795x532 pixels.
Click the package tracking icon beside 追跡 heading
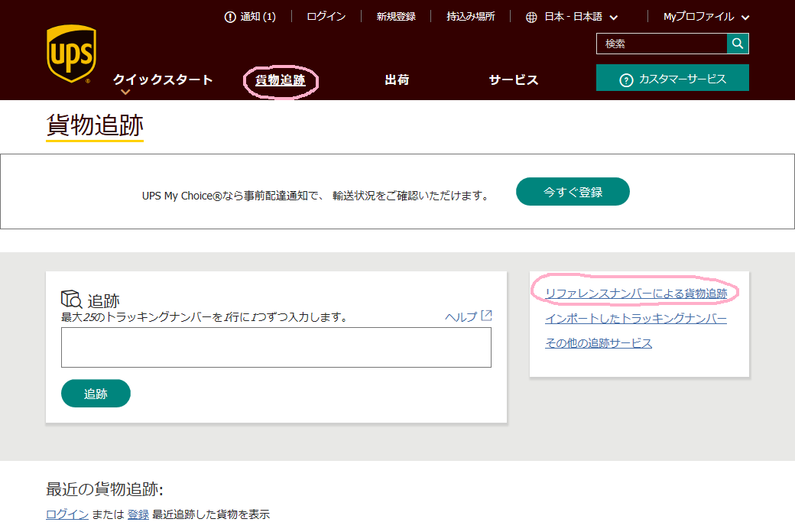click(72, 299)
